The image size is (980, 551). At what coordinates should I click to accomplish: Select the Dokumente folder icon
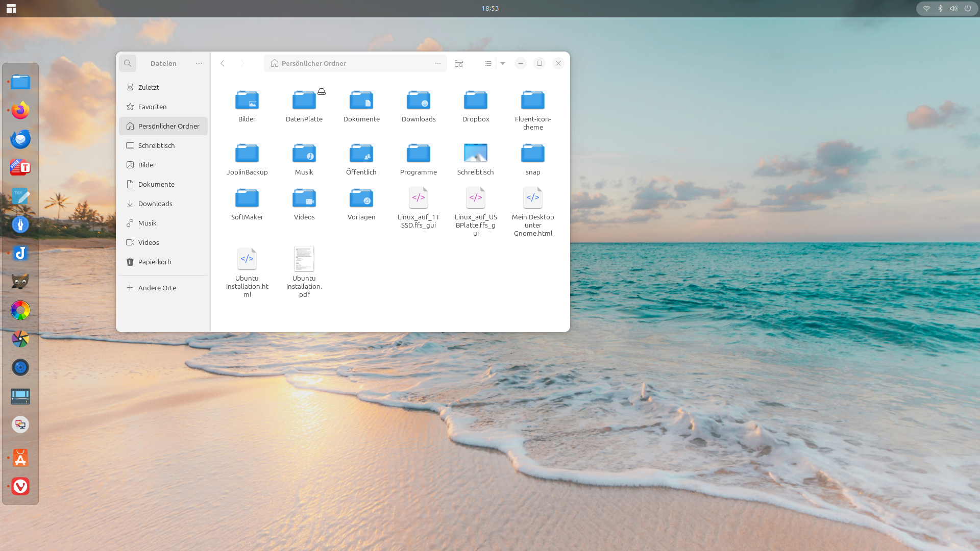(361, 100)
